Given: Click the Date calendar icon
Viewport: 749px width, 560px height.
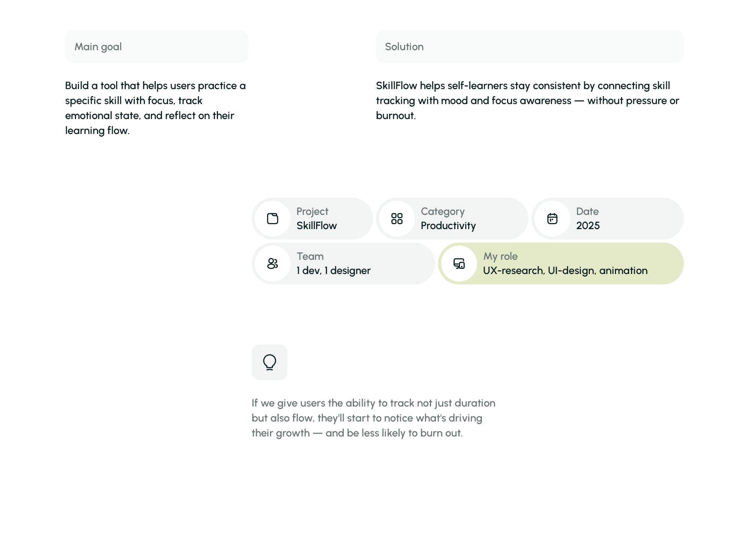Looking at the screenshot, I should pos(552,219).
